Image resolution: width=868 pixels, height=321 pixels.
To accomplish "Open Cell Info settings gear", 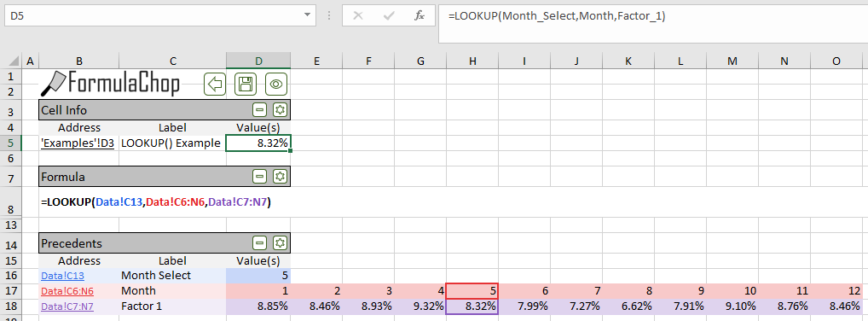I will [280, 110].
